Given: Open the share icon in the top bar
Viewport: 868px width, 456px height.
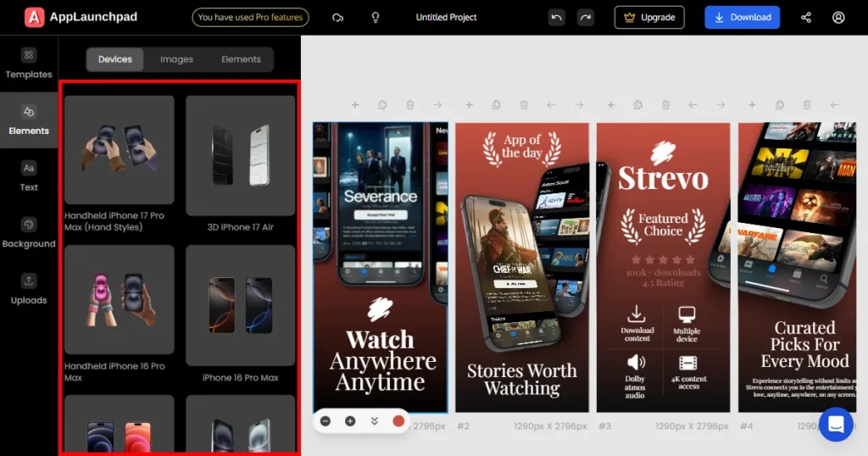Looking at the screenshot, I should point(805,17).
